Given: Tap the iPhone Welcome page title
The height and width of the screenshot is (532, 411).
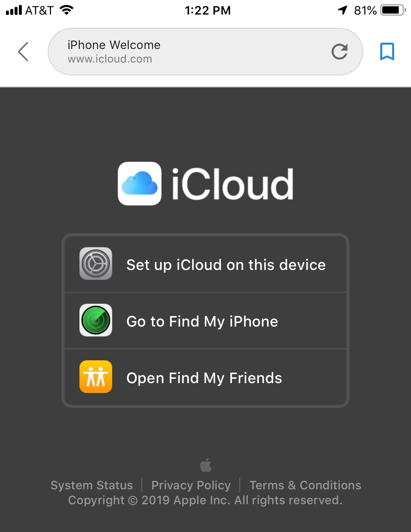Looking at the screenshot, I should 114,45.
